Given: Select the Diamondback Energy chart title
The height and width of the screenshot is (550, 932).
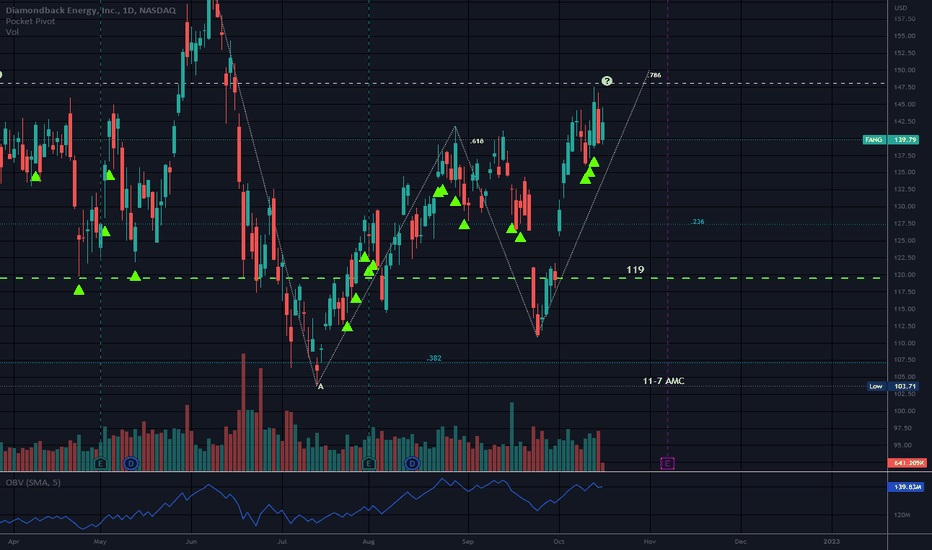Looking at the screenshot, I should tap(90, 10).
